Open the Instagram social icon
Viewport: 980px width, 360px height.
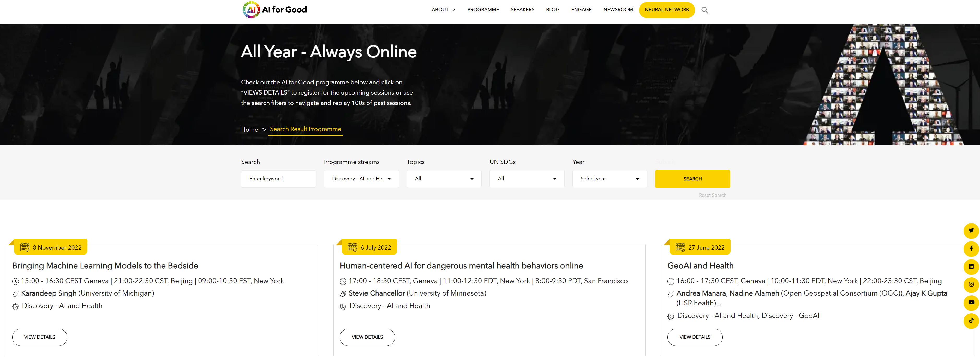pos(971,284)
